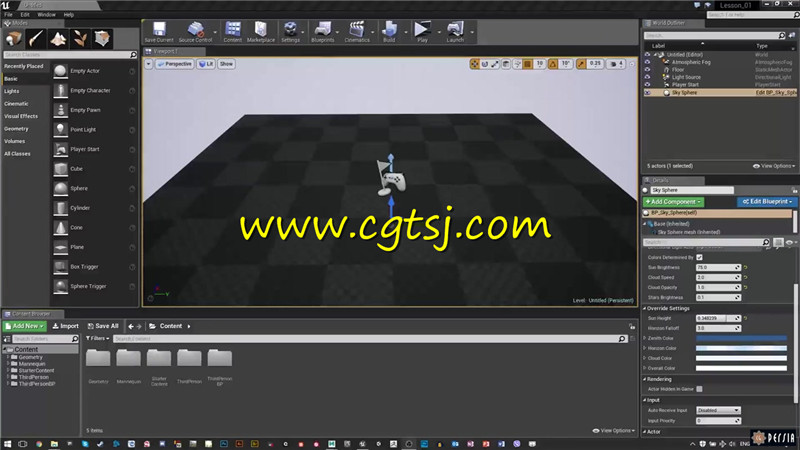800x450 pixels.
Task: Expand the Zenith Color property
Action: click(645, 338)
